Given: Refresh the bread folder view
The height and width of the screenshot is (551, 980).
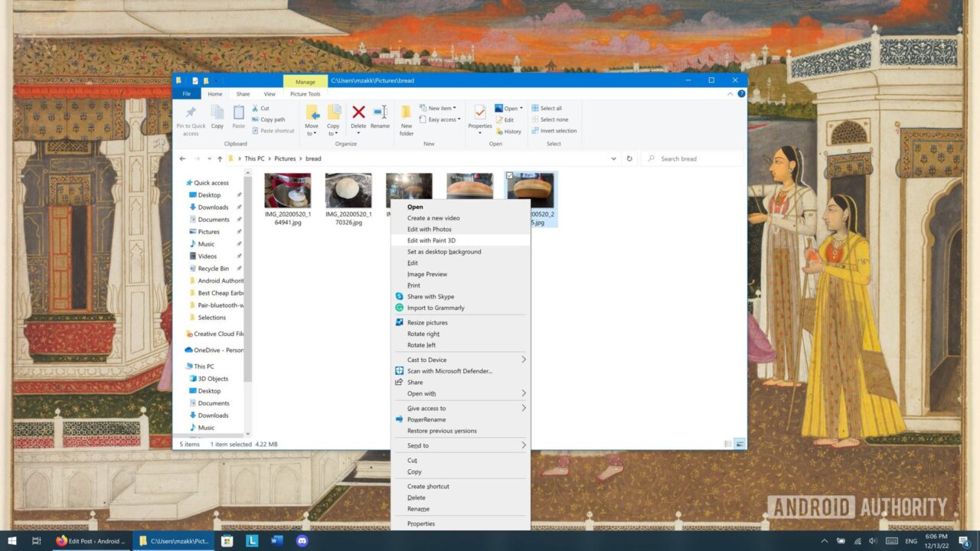Looking at the screenshot, I should pyautogui.click(x=629, y=158).
